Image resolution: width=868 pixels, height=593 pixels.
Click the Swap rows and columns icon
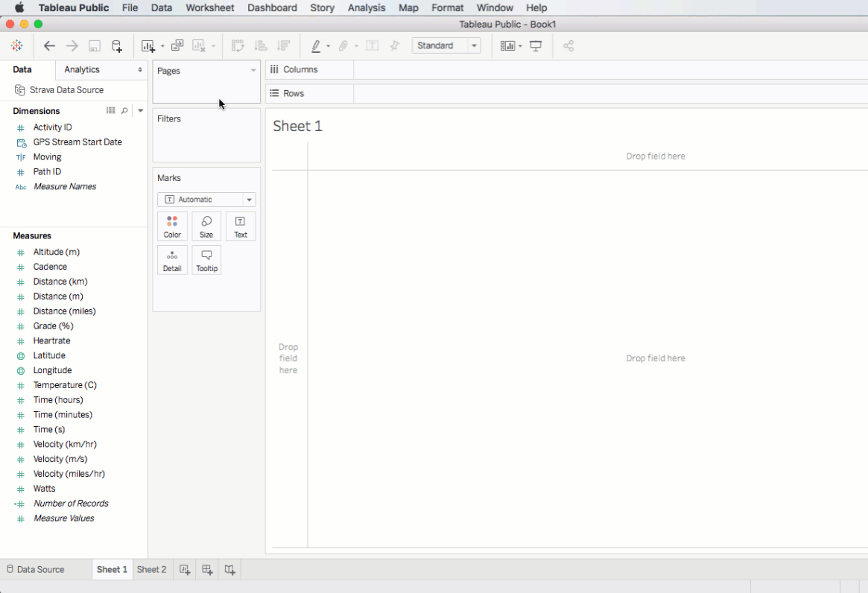[238, 46]
